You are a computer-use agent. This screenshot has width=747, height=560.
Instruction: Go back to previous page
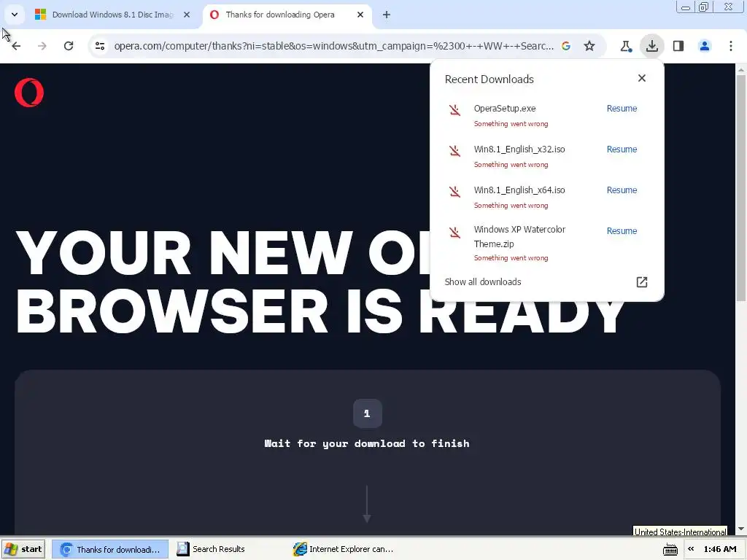click(x=16, y=46)
